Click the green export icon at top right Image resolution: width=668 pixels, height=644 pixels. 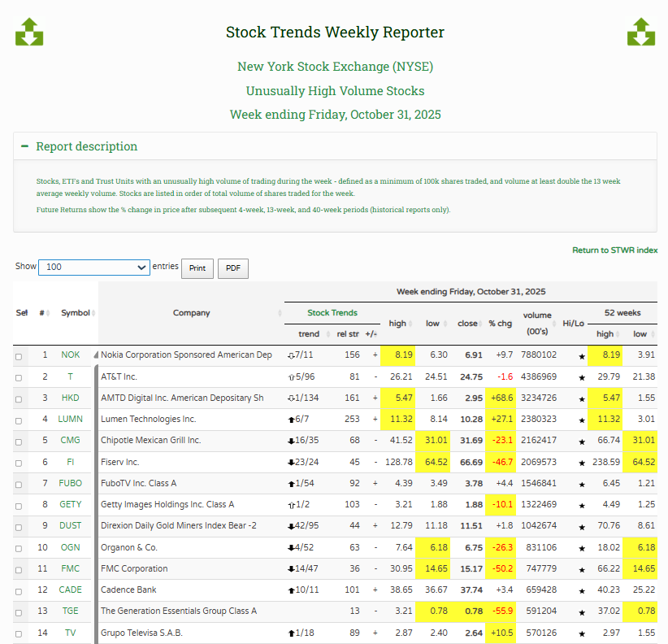[x=640, y=32]
